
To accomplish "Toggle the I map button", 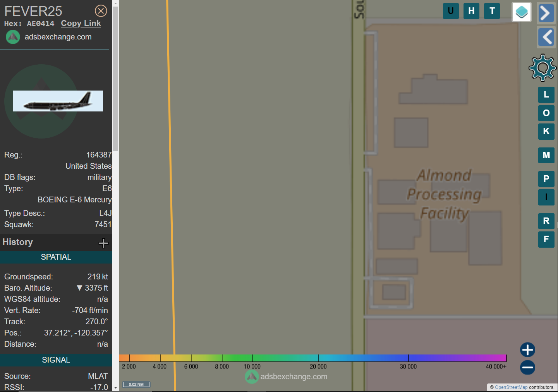I will pos(546,197).
